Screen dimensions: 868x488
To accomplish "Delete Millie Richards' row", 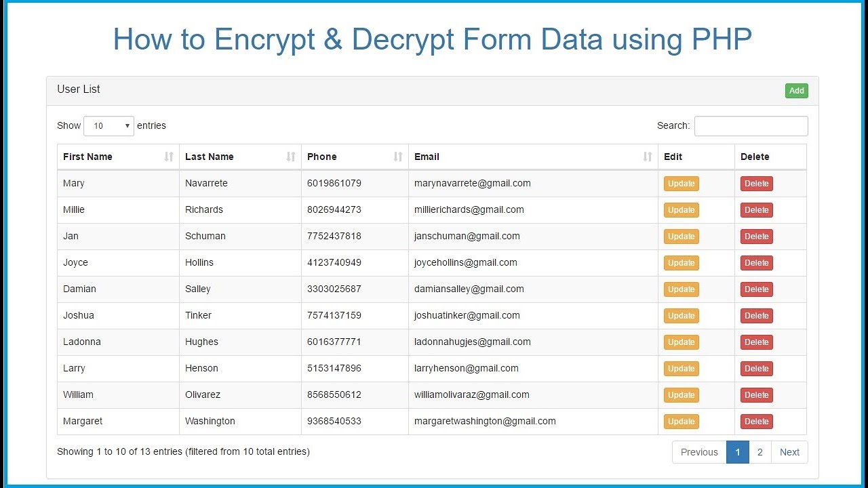I will click(x=756, y=210).
